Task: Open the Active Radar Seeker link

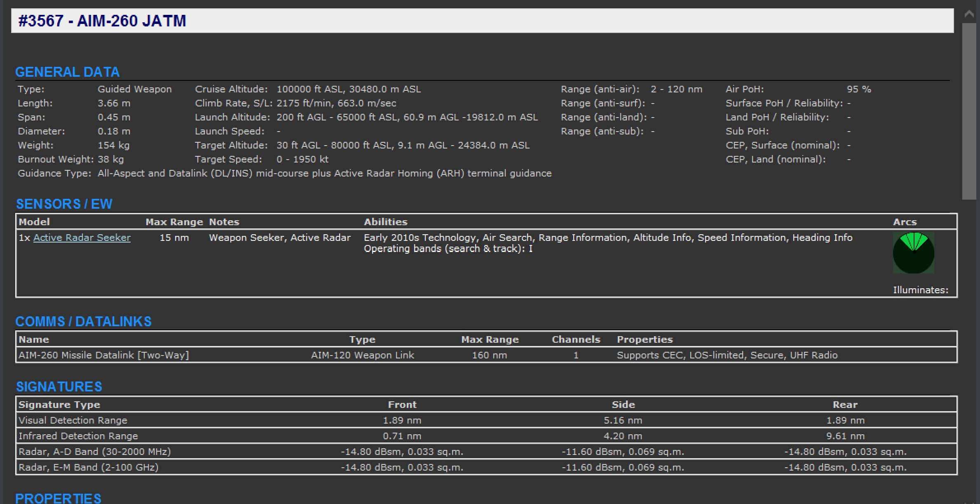Action: (x=82, y=238)
